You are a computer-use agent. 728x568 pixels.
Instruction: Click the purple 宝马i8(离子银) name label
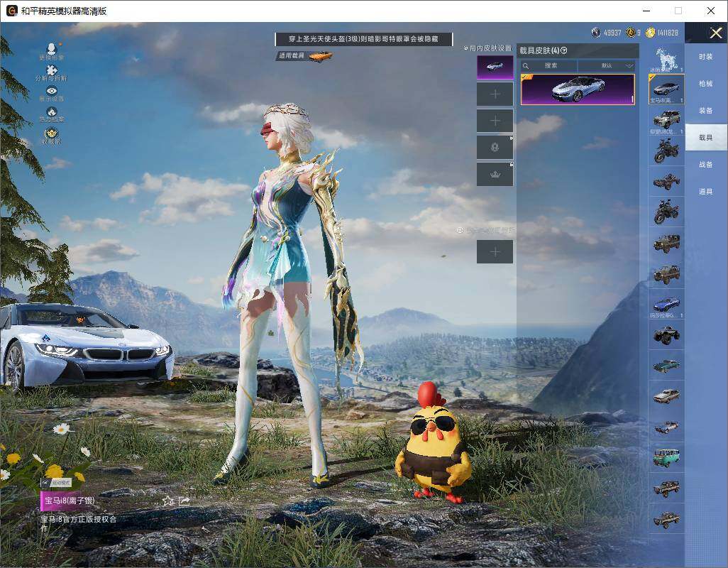[70, 501]
